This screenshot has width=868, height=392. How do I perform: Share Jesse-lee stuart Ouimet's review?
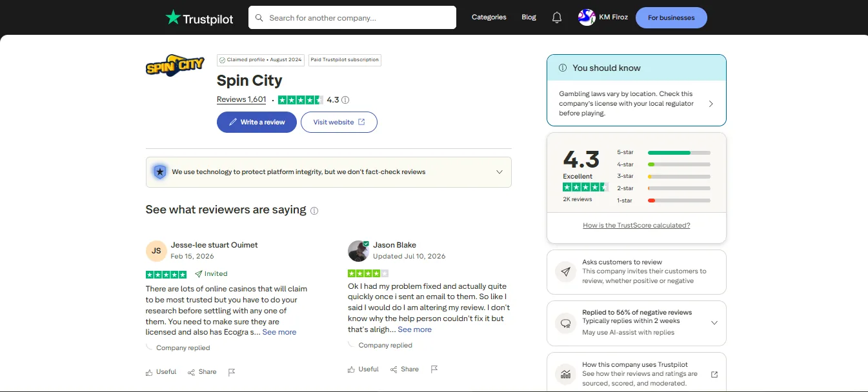(202, 372)
